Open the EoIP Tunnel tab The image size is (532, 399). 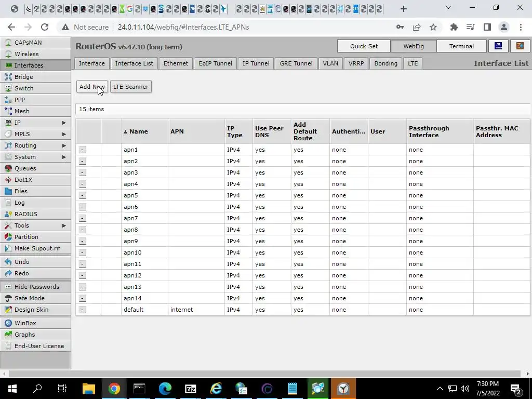pos(216,63)
